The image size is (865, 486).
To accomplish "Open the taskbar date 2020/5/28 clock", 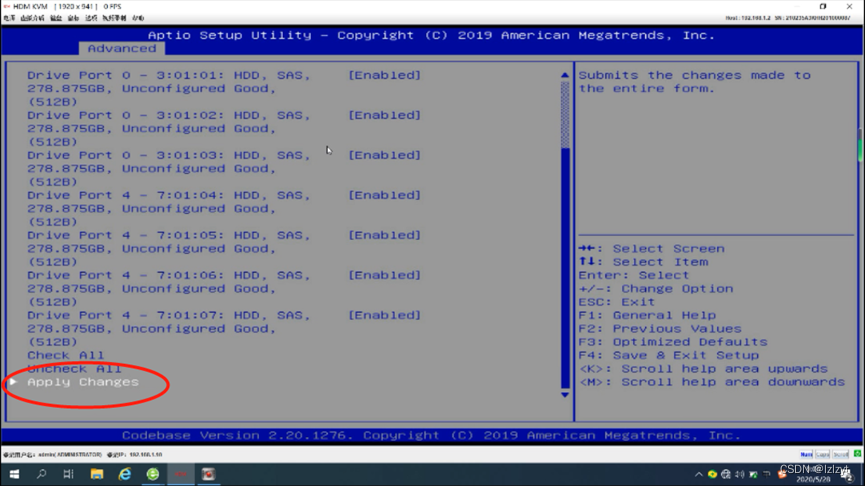I will point(813,479).
